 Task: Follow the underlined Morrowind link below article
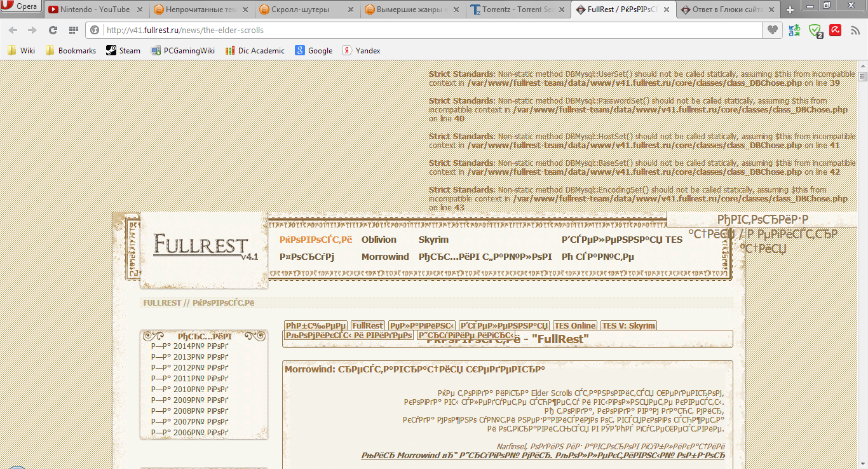click(x=543, y=456)
